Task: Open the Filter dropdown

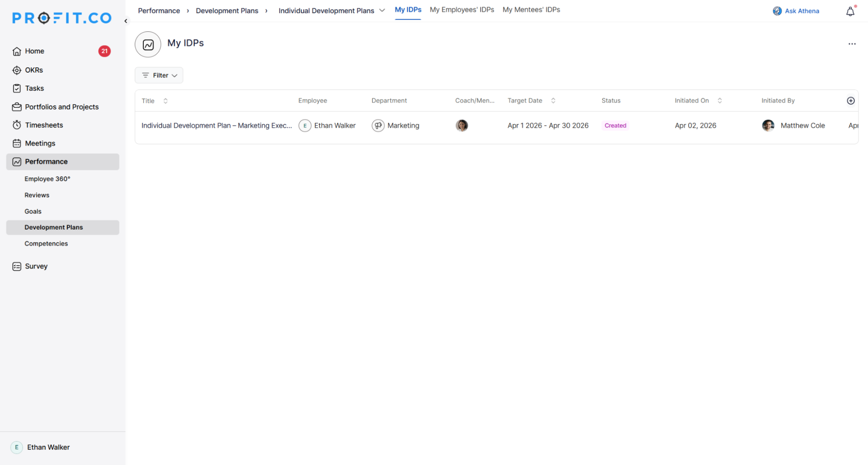Action: 159,75
